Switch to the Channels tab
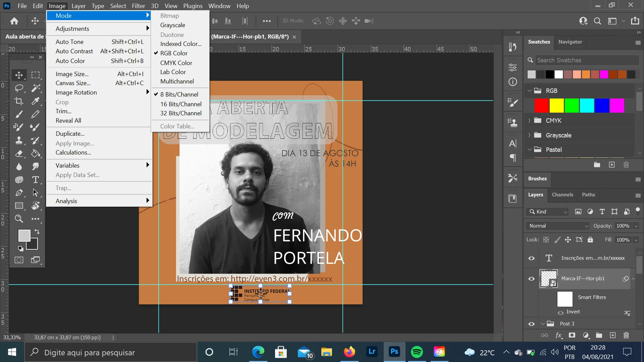 [562, 195]
